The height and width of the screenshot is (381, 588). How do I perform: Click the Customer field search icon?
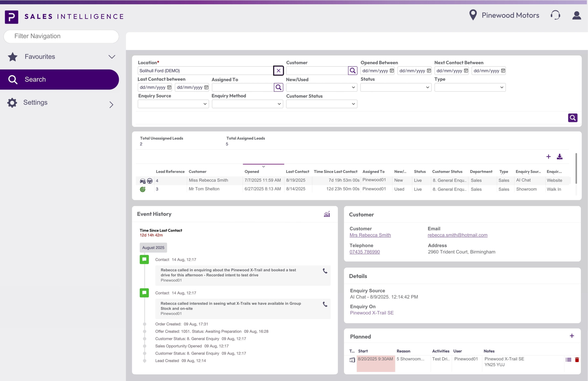[x=353, y=71]
